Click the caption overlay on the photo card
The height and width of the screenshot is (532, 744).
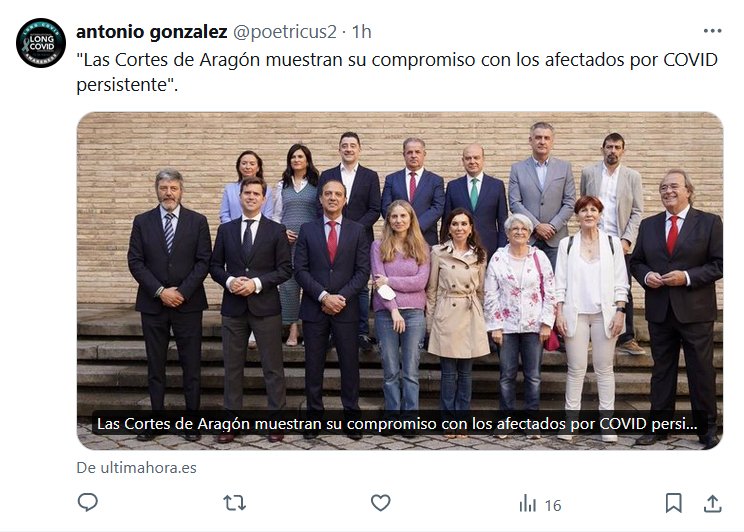point(397,424)
